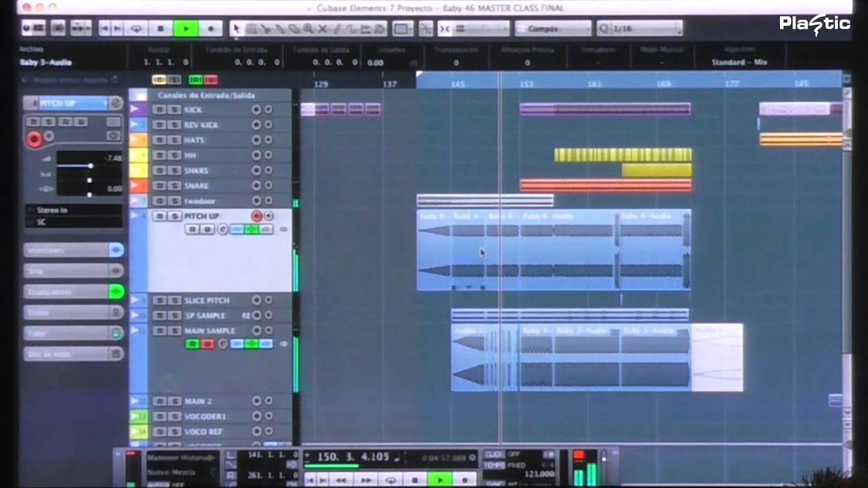
Task: Toggle monitor on the SHKRS track
Action: coord(268,171)
